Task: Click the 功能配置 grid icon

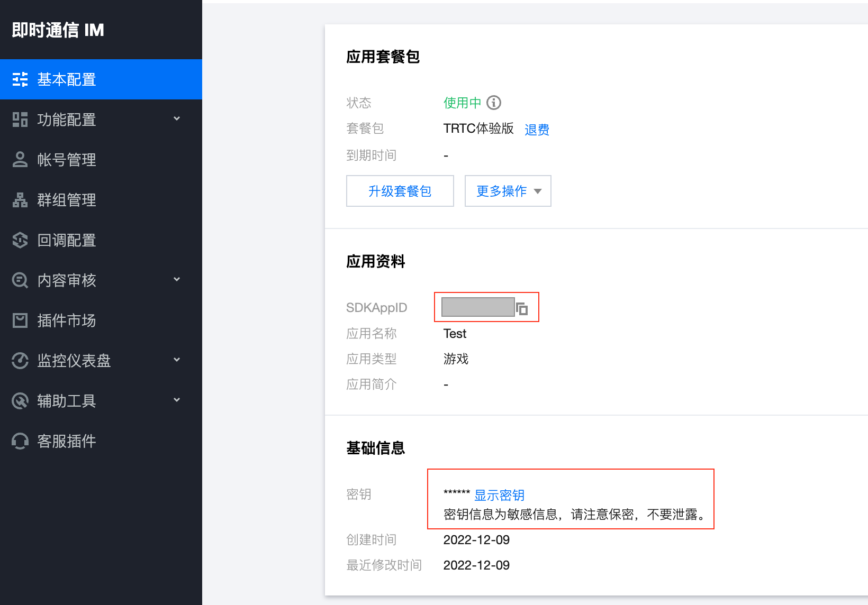Action: (20, 120)
